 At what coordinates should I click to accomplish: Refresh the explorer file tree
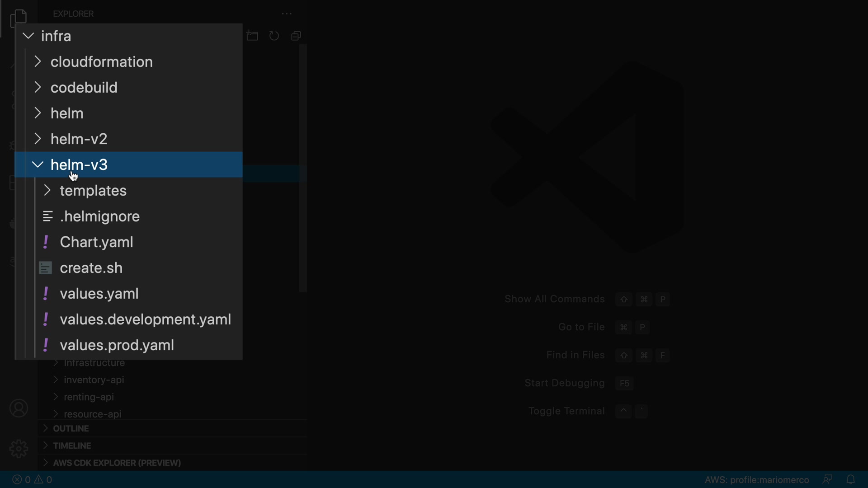[x=274, y=36]
